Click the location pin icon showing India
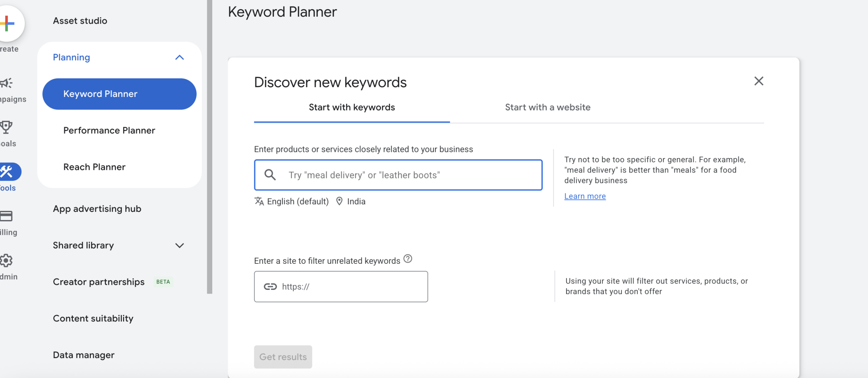The height and width of the screenshot is (378, 868). (x=339, y=201)
